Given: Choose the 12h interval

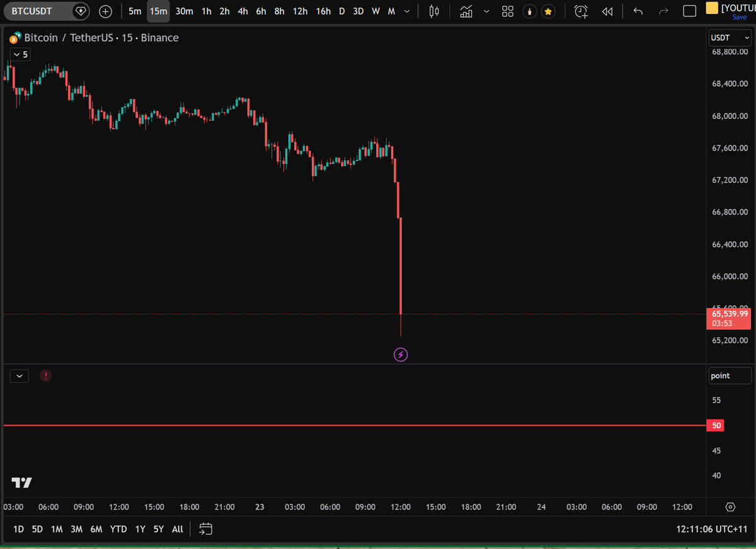Looking at the screenshot, I should [x=301, y=11].
